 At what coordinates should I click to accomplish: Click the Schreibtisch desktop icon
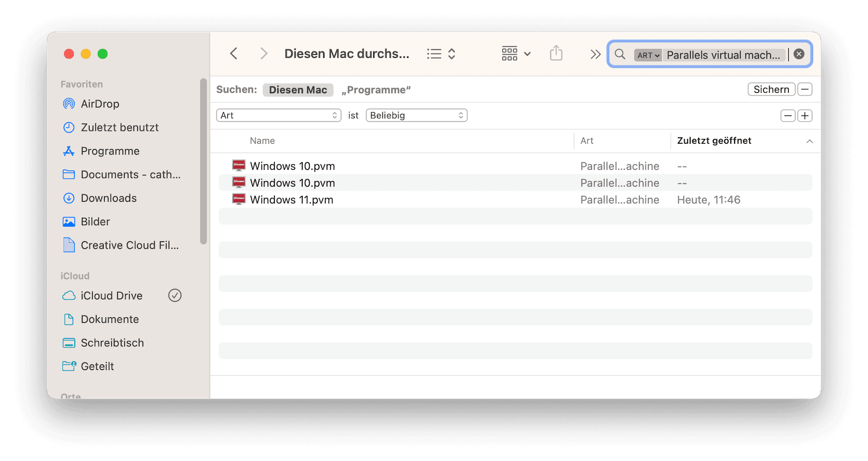[x=69, y=343]
